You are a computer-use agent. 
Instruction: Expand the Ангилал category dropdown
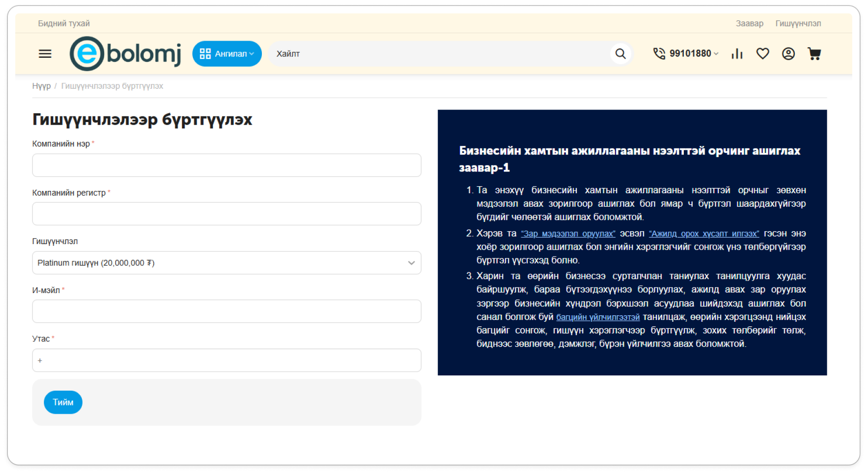(x=227, y=54)
